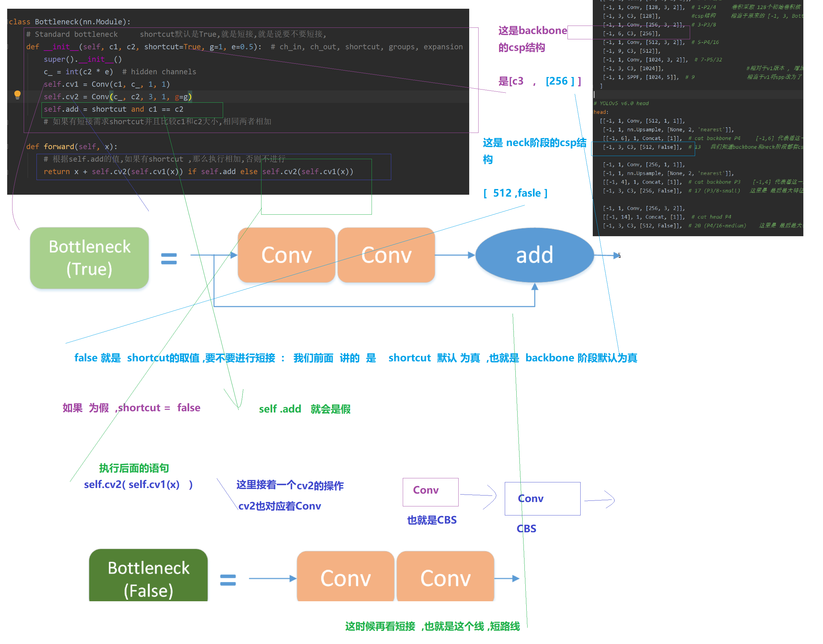Select the blue add ellipse

pos(534,255)
